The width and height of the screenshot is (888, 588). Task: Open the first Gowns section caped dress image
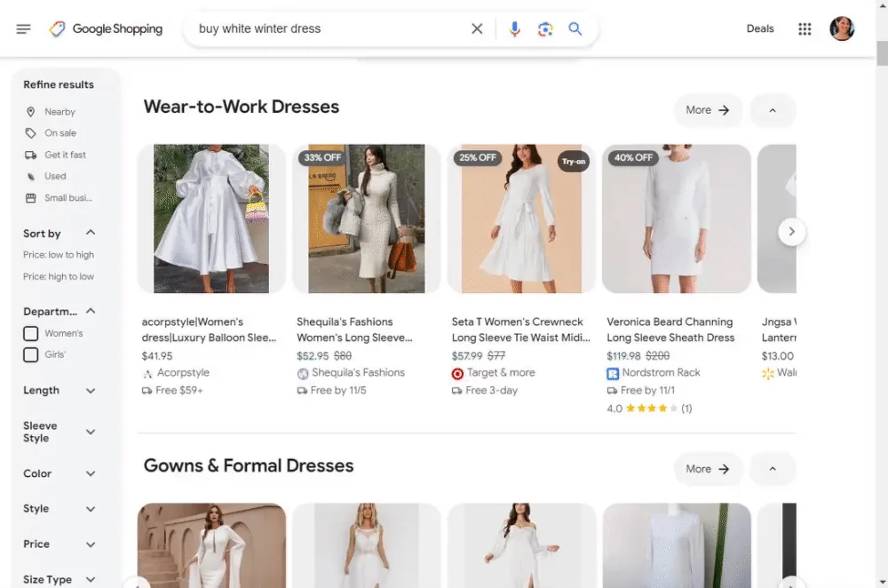[211, 545]
